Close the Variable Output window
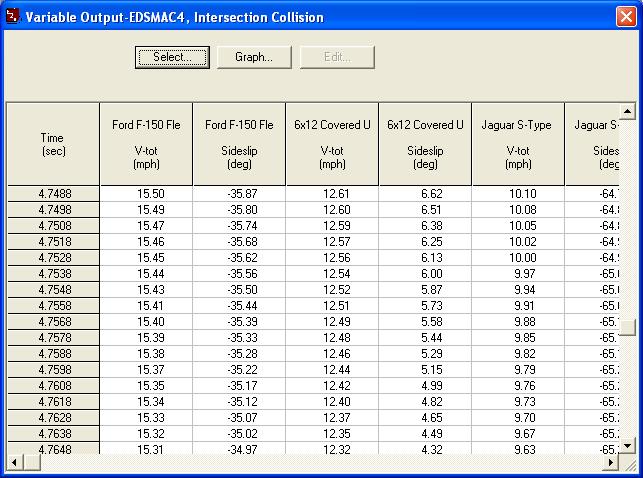Image resolution: width=643 pixels, height=478 pixels. click(625, 17)
